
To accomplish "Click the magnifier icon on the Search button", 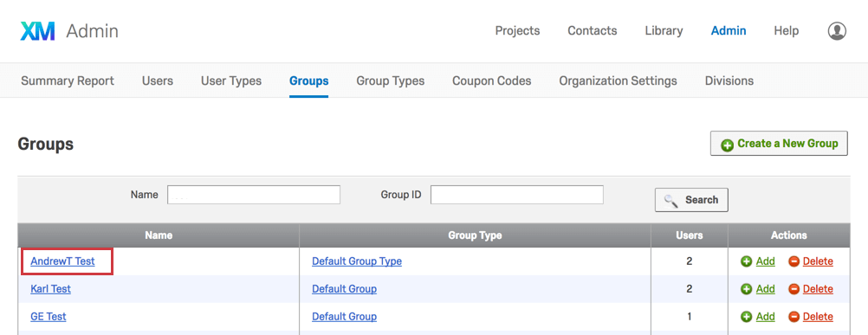I will point(671,201).
